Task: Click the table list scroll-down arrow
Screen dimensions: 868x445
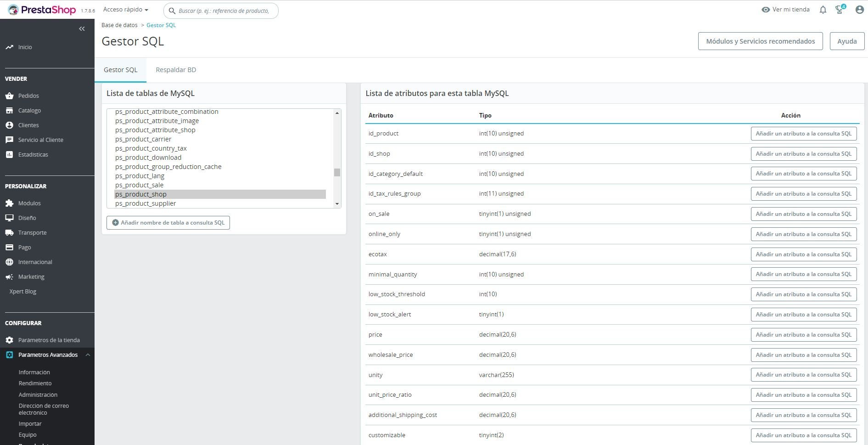Action: click(x=337, y=204)
